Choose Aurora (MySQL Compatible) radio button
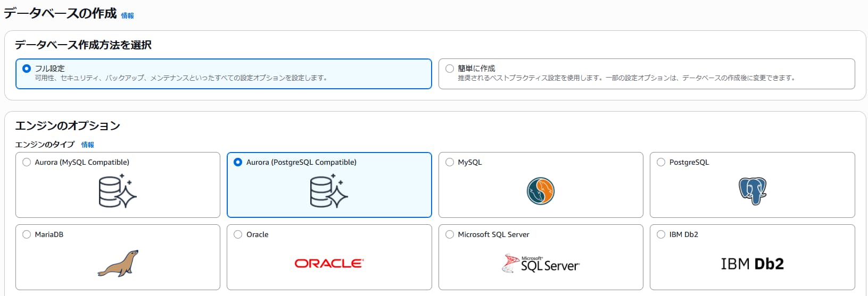Viewport: 868px width, 296px height. (x=27, y=162)
